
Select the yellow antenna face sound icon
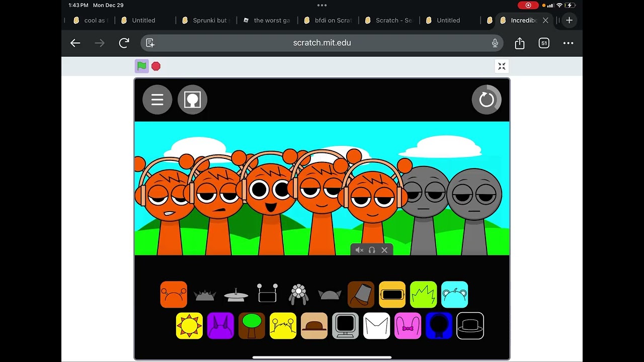283,326
